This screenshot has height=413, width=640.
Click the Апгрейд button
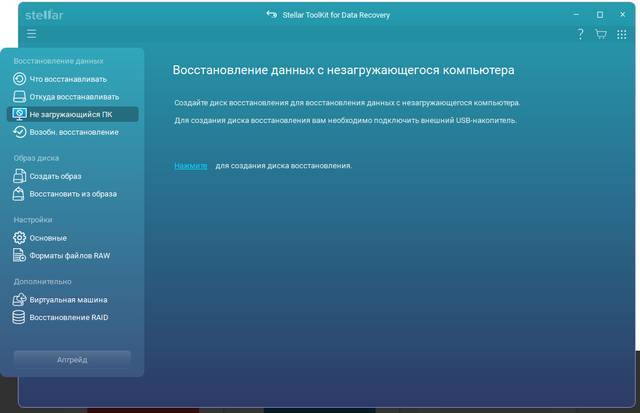pos(72,360)
